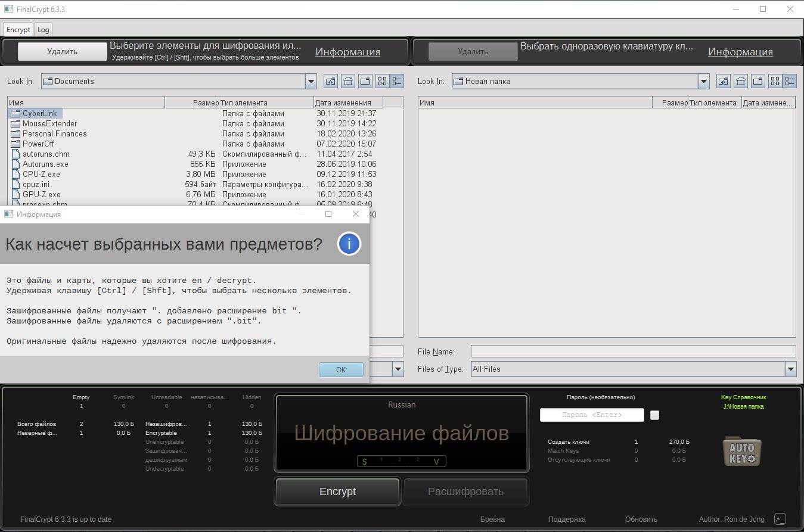Viewport: 804px width, 532px height.
Task: Switch left file pane to details view
Action: pos(397,81)
